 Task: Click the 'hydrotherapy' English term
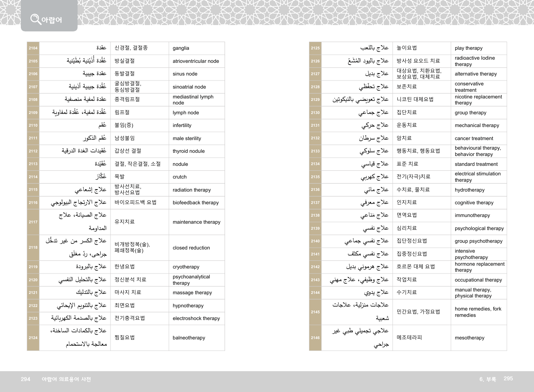point(469,190)
